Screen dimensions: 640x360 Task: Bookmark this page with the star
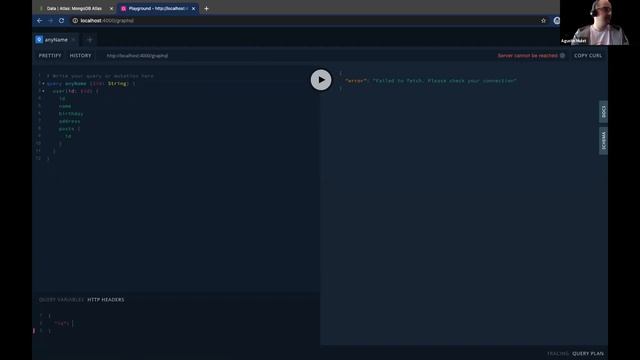(x=543, y=20)
